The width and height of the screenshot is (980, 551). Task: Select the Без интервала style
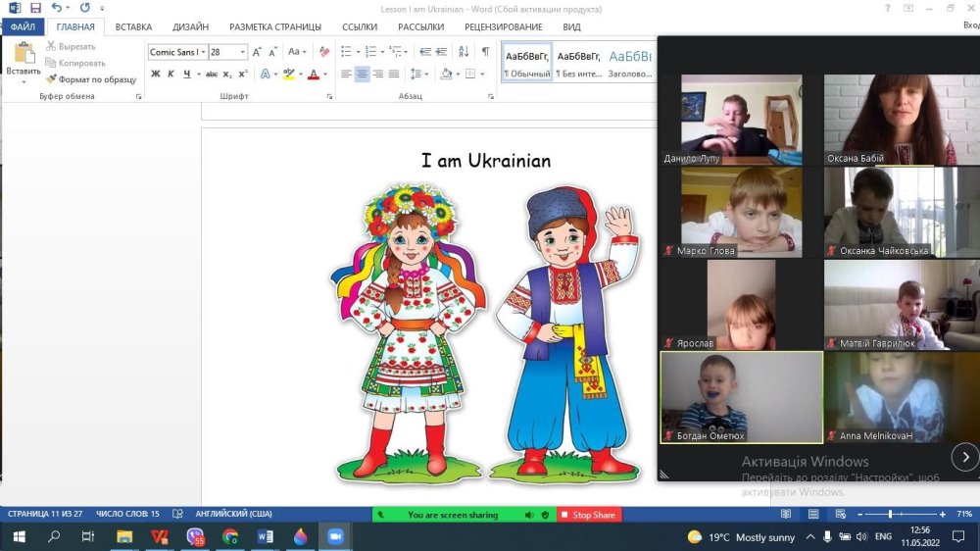click(x=579, y=63)
